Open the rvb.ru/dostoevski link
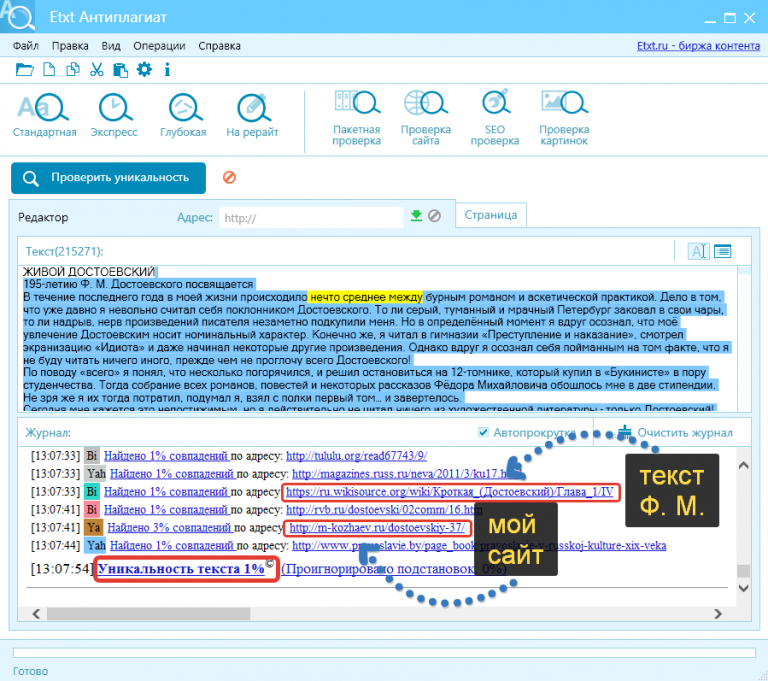 click(384, 510)
